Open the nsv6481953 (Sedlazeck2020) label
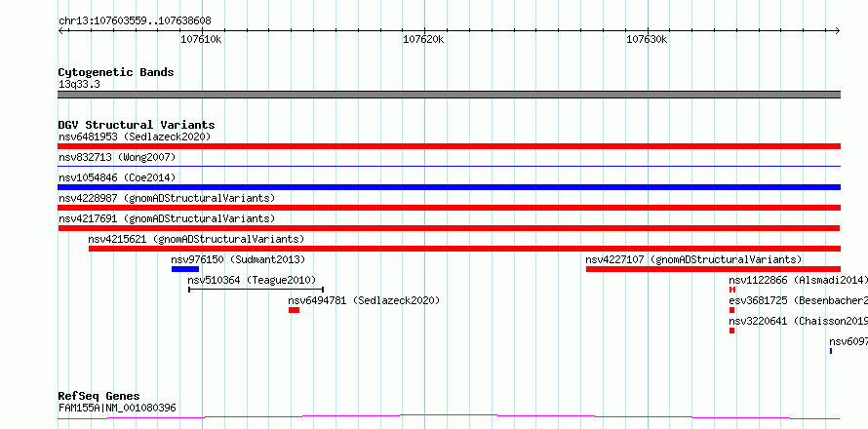868x429 pixels. click(135, 136)
